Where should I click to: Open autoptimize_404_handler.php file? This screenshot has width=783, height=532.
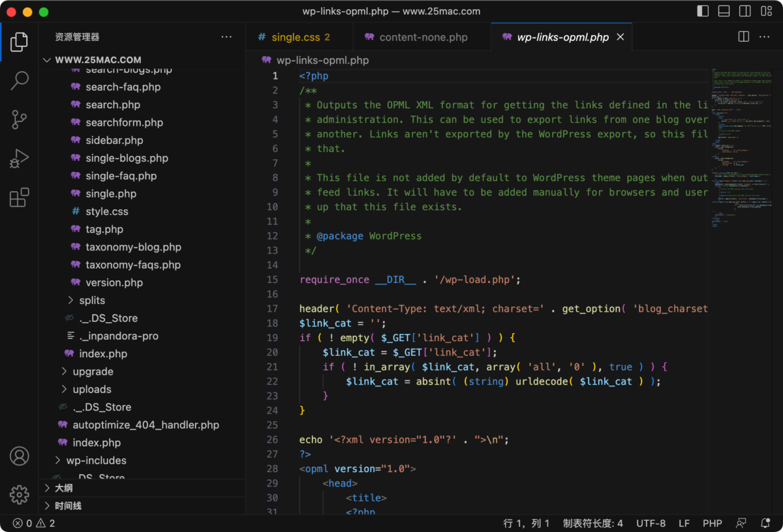point(146,425)
